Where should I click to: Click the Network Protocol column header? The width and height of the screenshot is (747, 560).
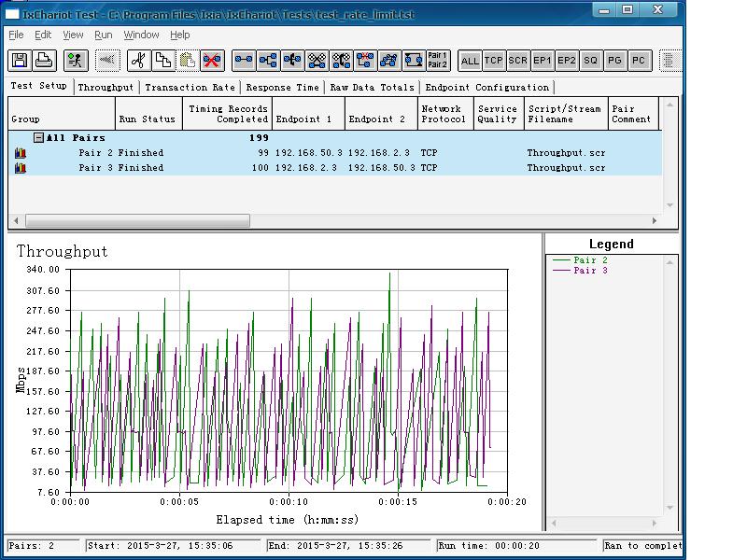click(x=445, y=113)
